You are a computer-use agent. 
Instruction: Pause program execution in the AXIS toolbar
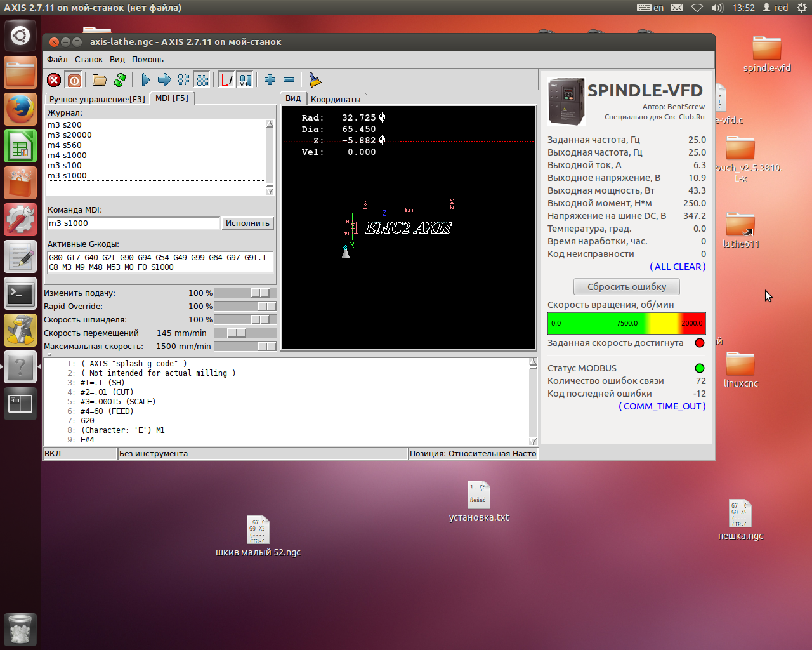(x=183, y=80)
